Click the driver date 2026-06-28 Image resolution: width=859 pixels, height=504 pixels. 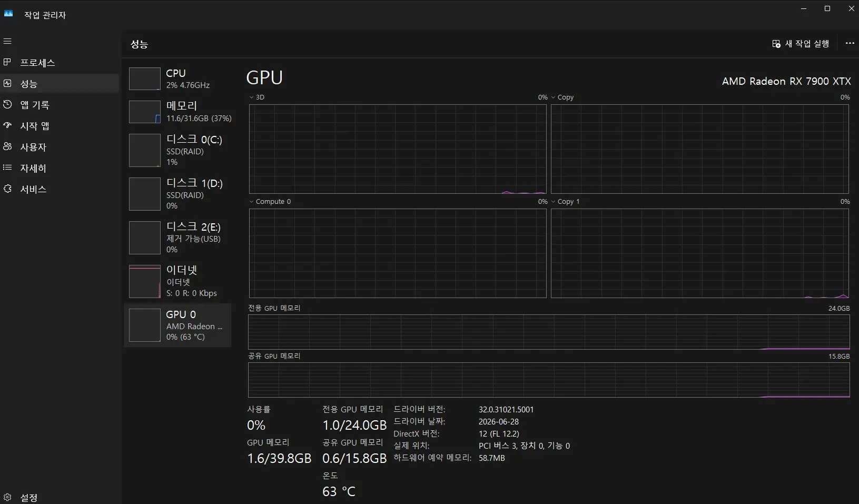499,421
